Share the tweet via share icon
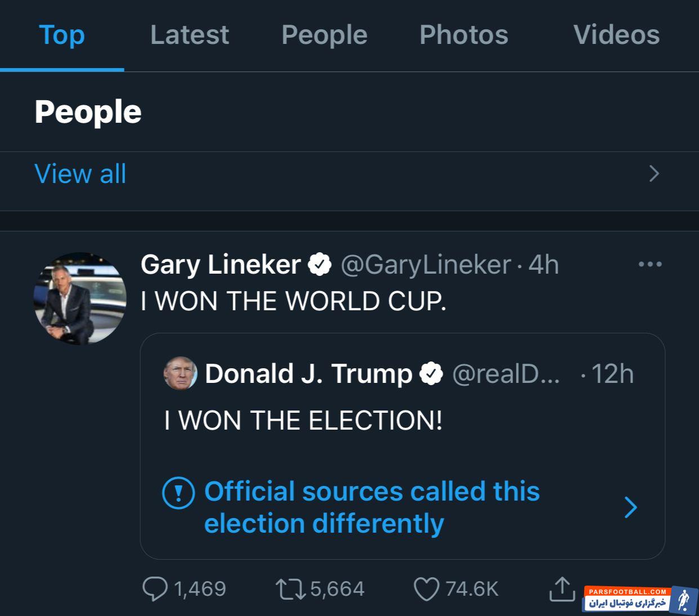The width and height of the screenshot is (699, 616). [561, 589]
